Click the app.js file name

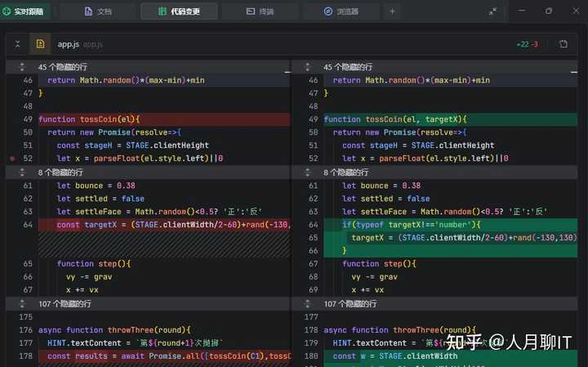pos(67,44)
